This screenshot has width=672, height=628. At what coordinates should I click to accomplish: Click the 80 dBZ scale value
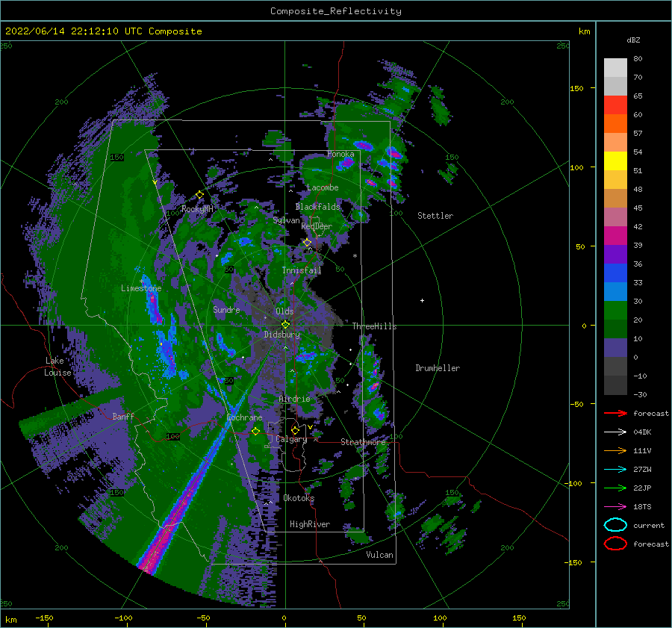(638, 59)
